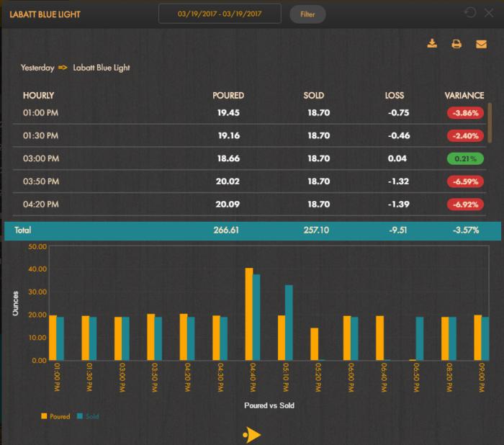The image size is (504, 445).
Task: Click poured value 18.66
Action: point(228,158)
